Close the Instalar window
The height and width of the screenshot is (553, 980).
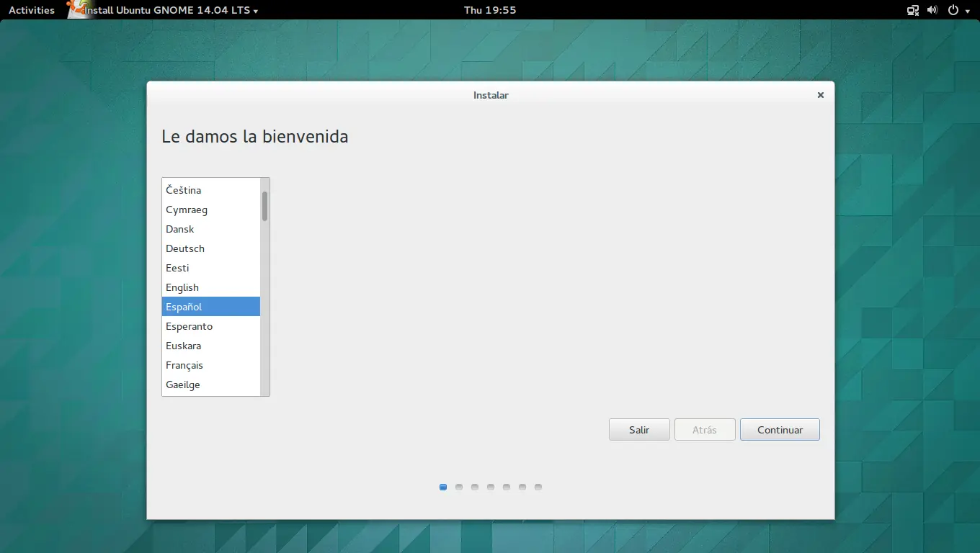820,95
